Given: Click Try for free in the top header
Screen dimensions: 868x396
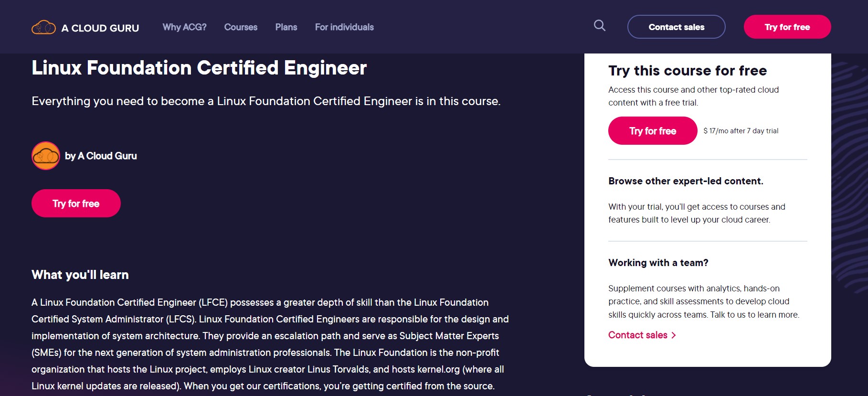Looking at the screenshot, I should tap(787, 27).
